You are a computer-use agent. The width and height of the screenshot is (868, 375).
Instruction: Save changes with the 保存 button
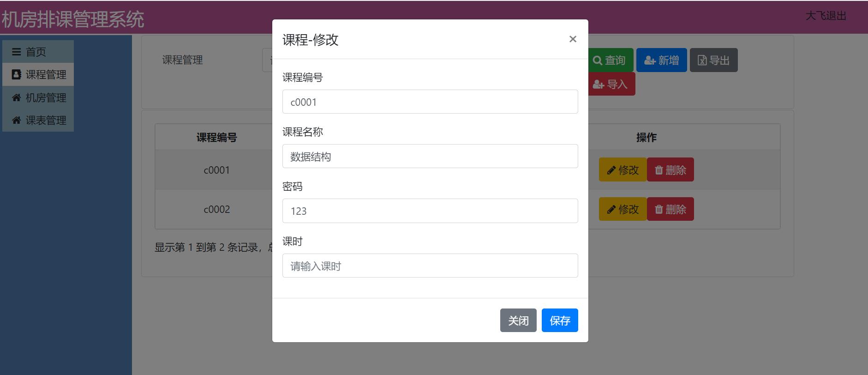coord(560,320)
